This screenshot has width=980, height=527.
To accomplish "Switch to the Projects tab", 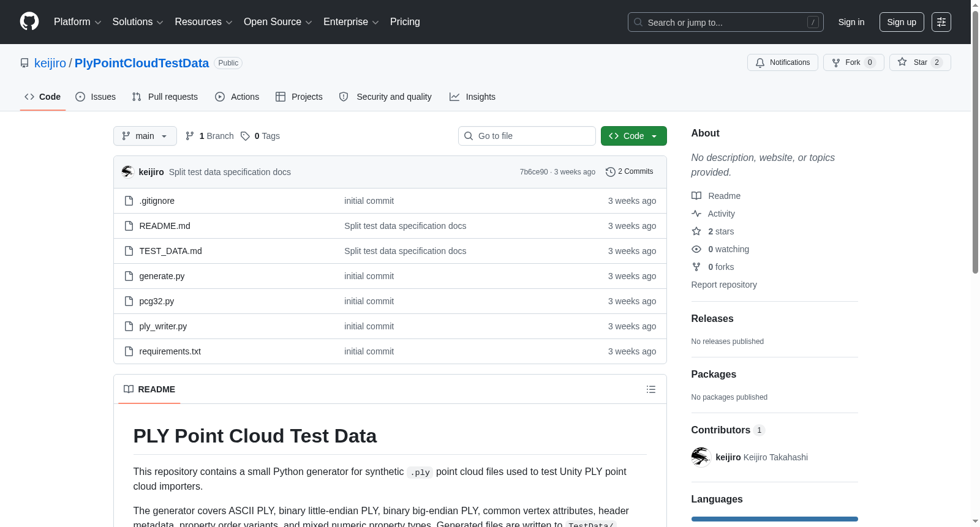I will (x=299, y=97).
